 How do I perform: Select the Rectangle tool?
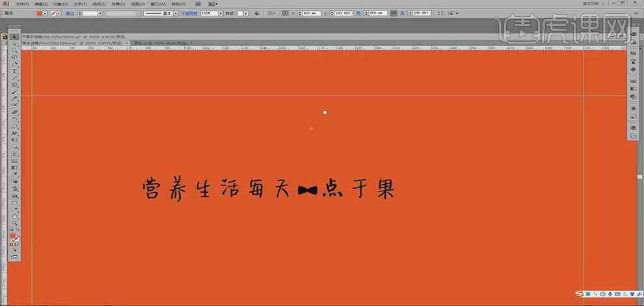[15, 85]
